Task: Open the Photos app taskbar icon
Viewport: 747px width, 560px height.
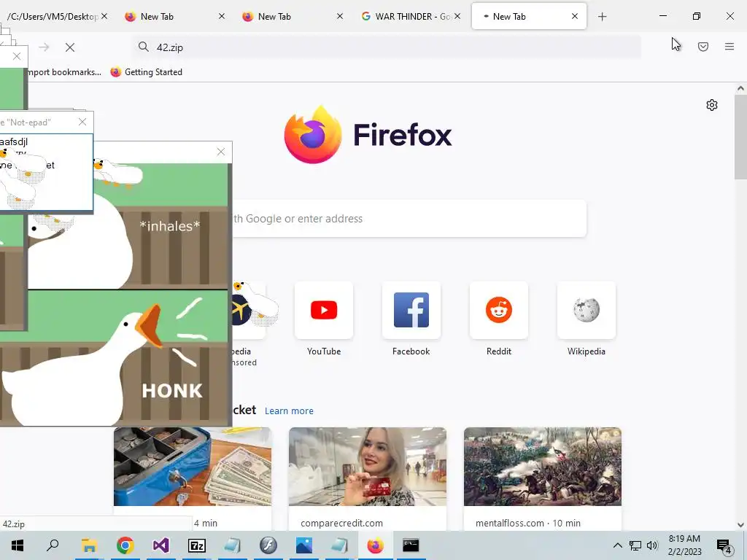Action: tap(304, 545)
